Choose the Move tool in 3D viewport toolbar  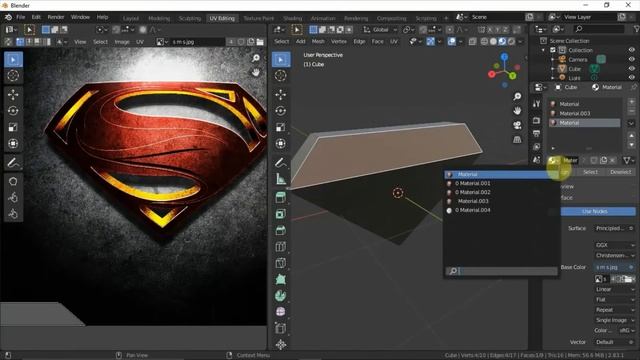281,94
